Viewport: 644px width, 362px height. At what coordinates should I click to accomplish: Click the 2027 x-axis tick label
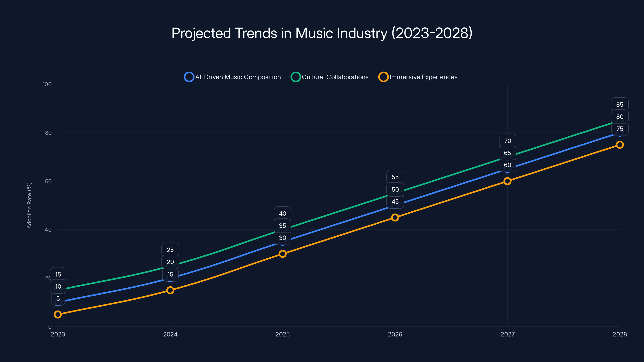pyautogui.click(x=508, y=334)
